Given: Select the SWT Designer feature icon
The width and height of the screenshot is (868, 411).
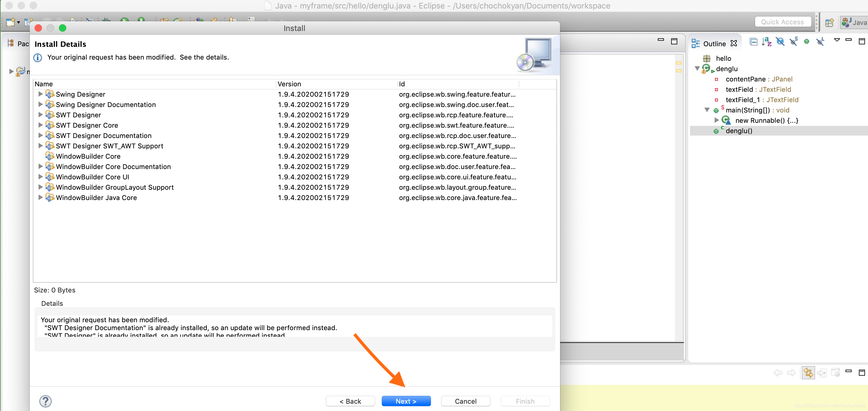Looking at the screenshot, I should point(50,115).
